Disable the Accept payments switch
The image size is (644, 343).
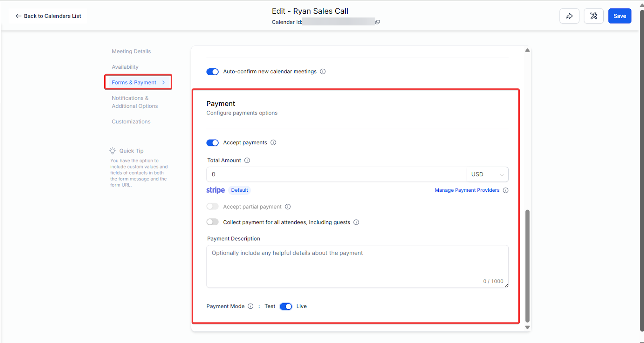click(213, 143)
